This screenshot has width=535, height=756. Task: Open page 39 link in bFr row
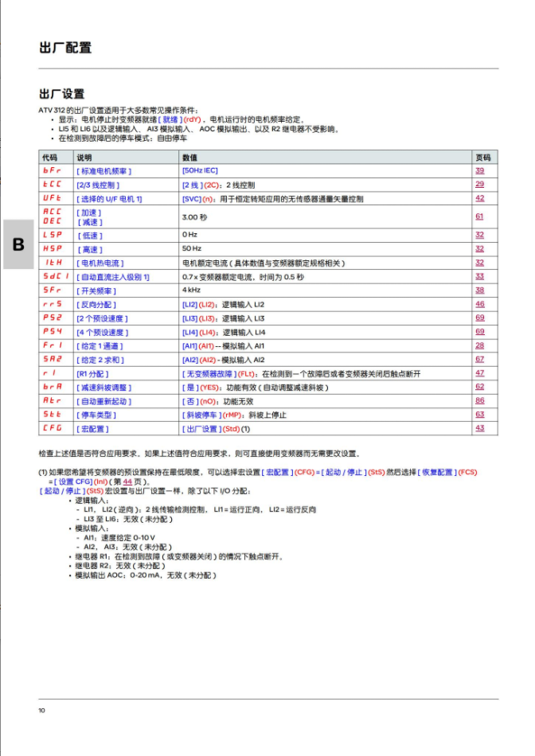point(479,171)
